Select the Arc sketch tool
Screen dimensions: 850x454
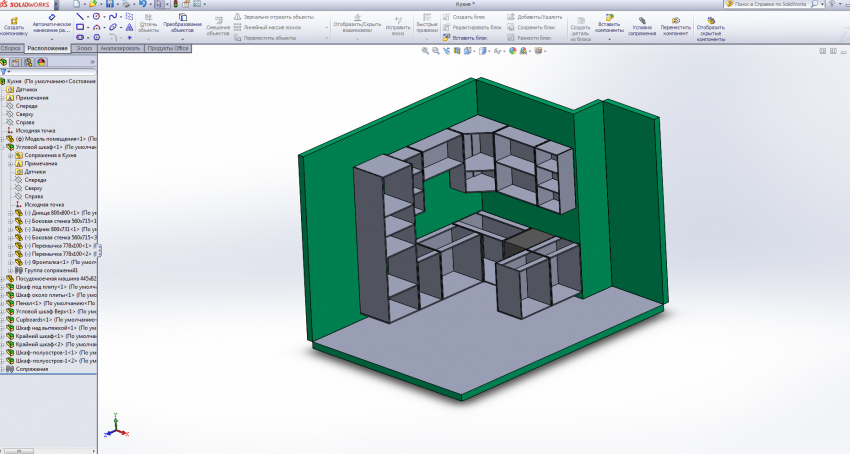(96, 27)
